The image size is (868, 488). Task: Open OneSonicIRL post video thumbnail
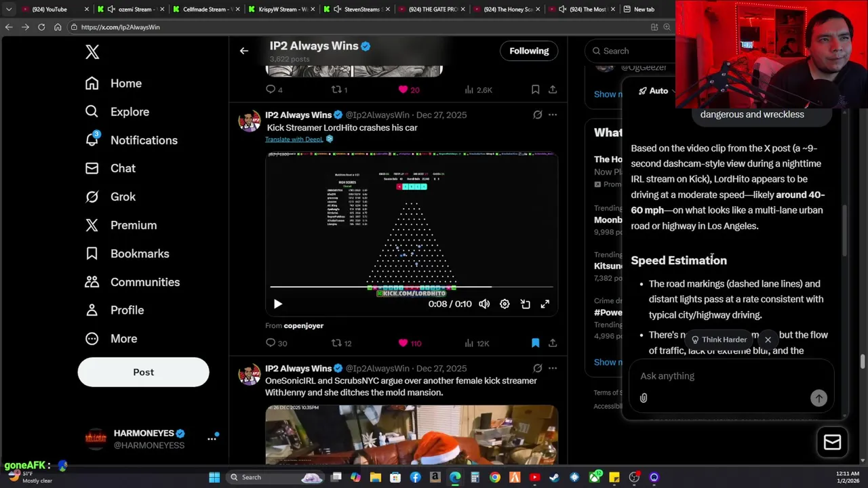tap(412, 434)
